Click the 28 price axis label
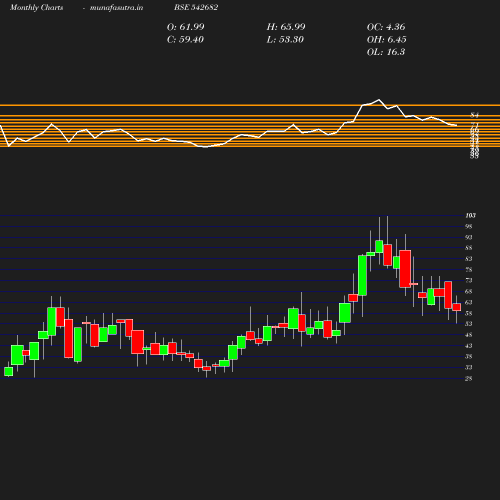 click(x=468, y=378)
